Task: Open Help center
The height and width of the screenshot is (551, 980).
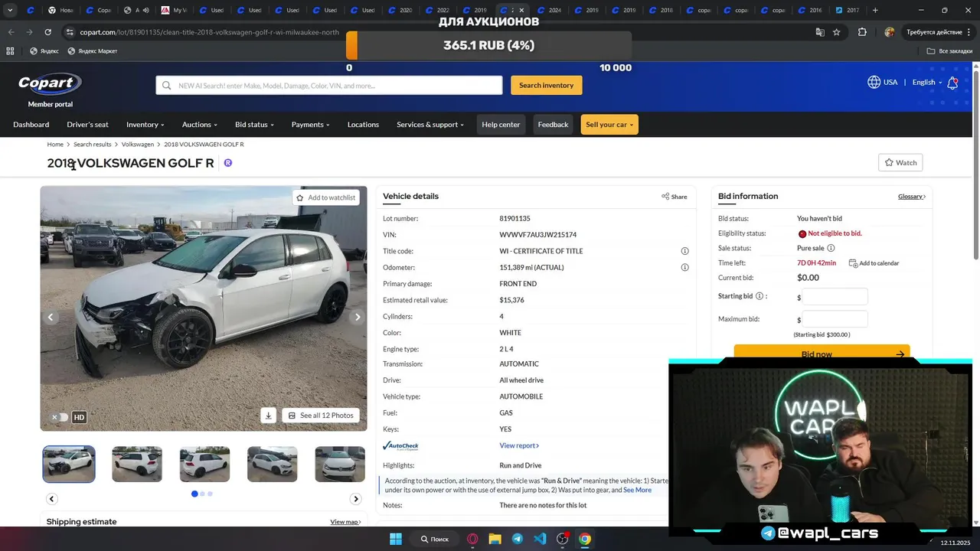Action: [x=501, y=125]
